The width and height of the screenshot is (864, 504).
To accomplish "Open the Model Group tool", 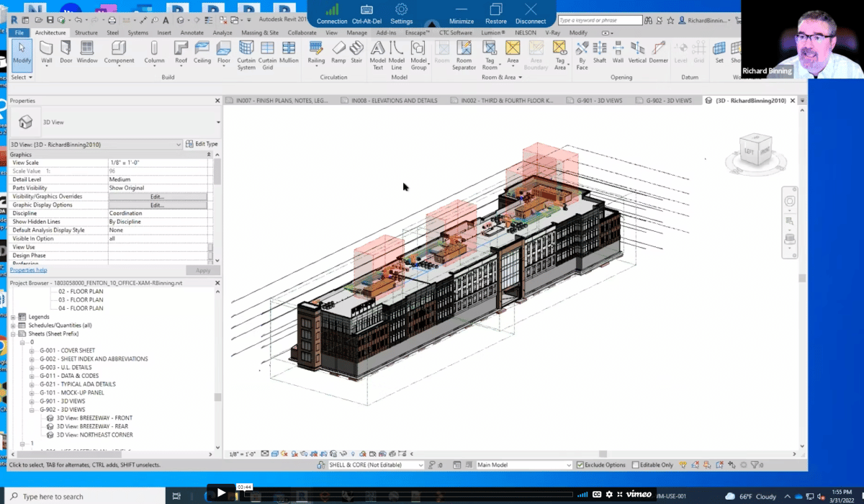I will tap(418, 55).
